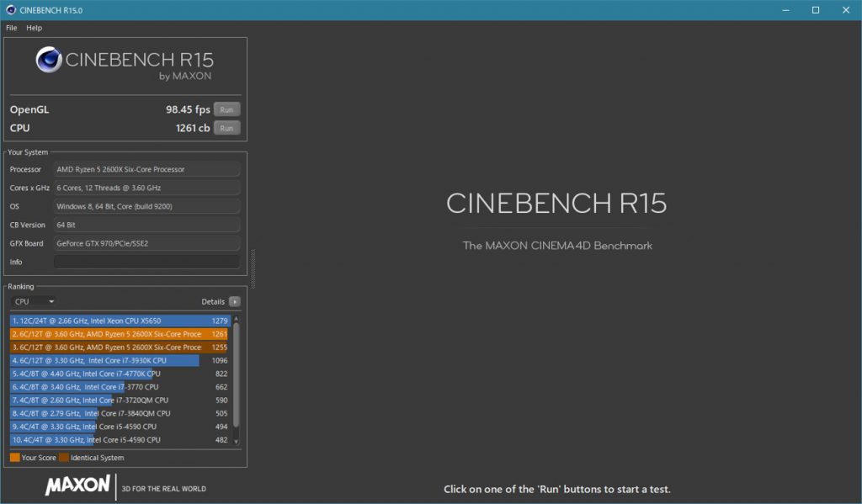
Task: Select ranking entry Intel Core i7-3720QM CPU
Action: (x=120, y=401)
